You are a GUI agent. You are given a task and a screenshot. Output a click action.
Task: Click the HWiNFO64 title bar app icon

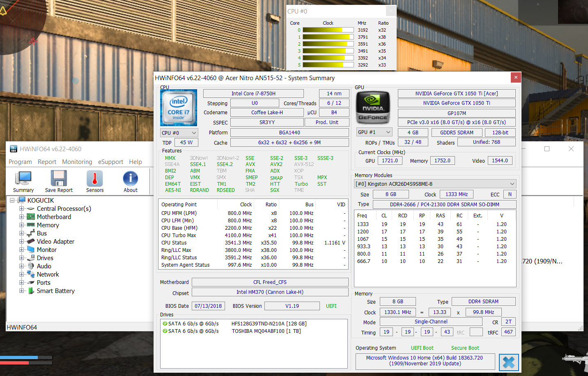tap(14, 149)
